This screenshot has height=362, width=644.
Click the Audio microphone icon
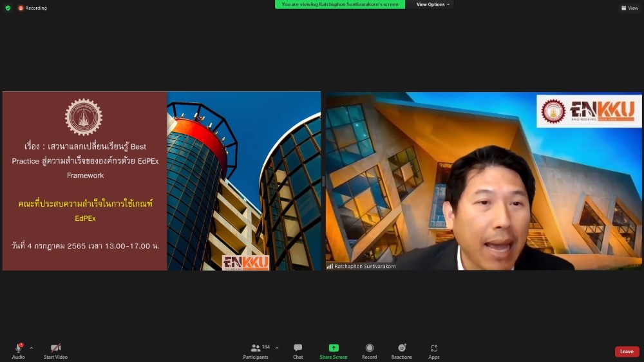pos(18,348)
